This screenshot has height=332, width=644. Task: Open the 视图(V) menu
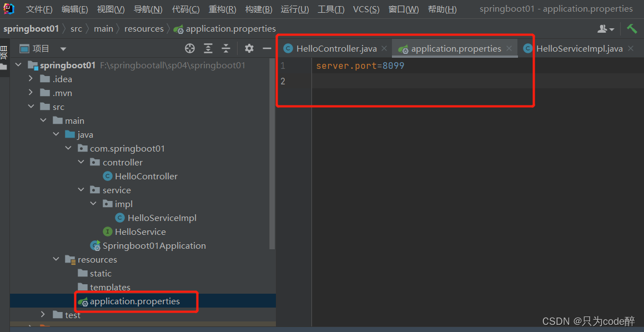[111, 9]
